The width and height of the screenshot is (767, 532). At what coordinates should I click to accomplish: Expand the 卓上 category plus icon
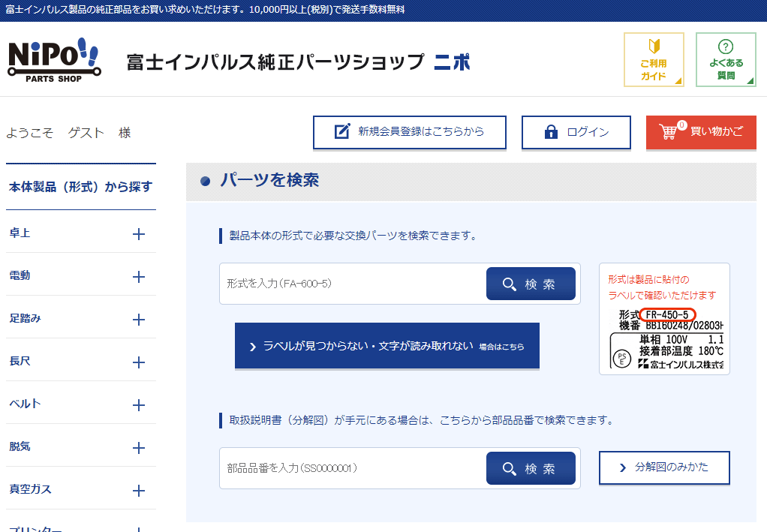[138, 234]
